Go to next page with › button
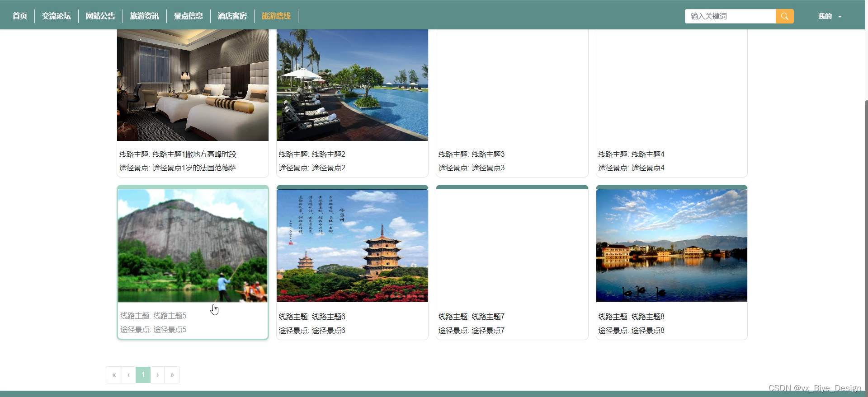This screenshot has height=397, width=868. pyautogui.click(x=158, y=375)
